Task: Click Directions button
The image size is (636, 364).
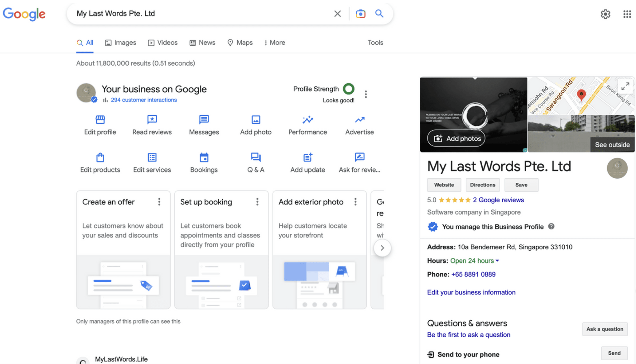Action: coord(483,185)
